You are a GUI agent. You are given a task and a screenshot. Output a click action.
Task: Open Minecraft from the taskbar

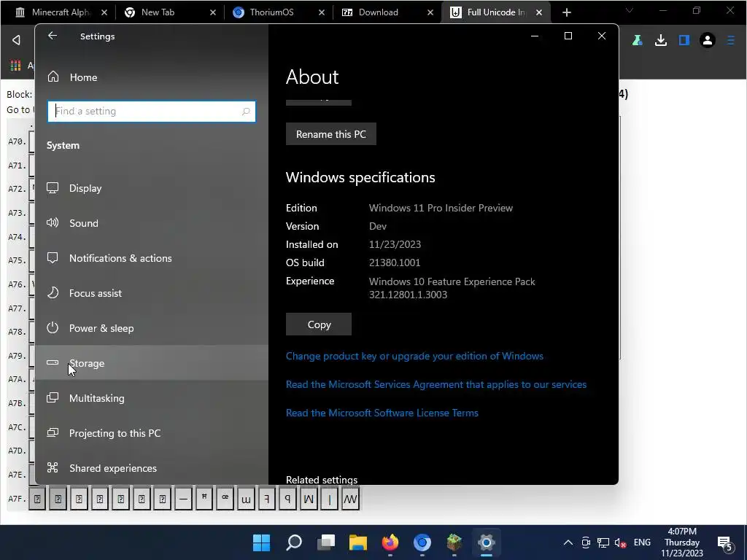pos(454,542)
